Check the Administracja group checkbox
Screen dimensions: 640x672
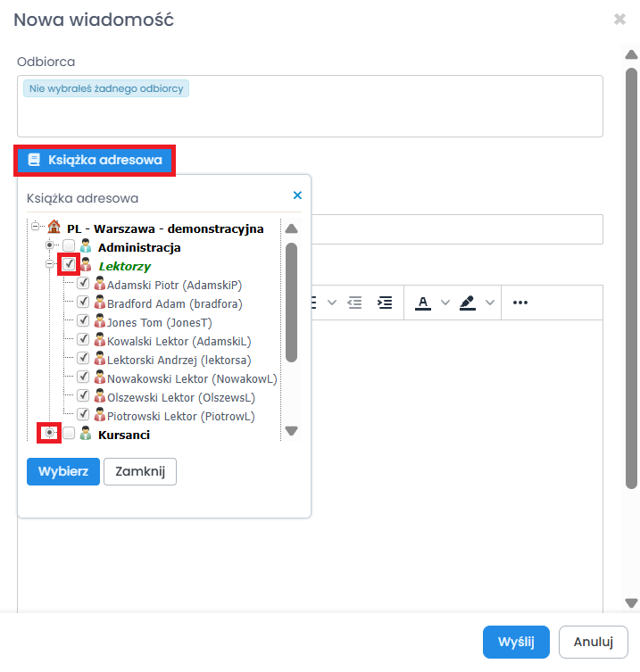(69, 246)
